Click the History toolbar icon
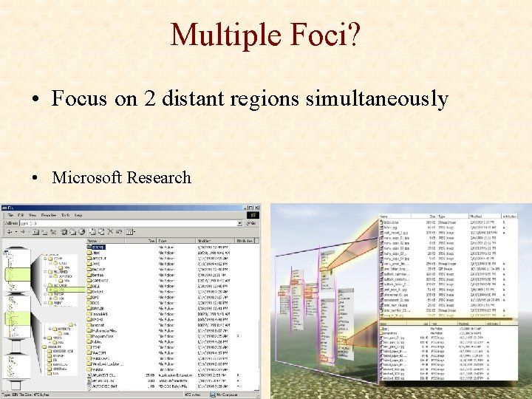 point(82,232)
